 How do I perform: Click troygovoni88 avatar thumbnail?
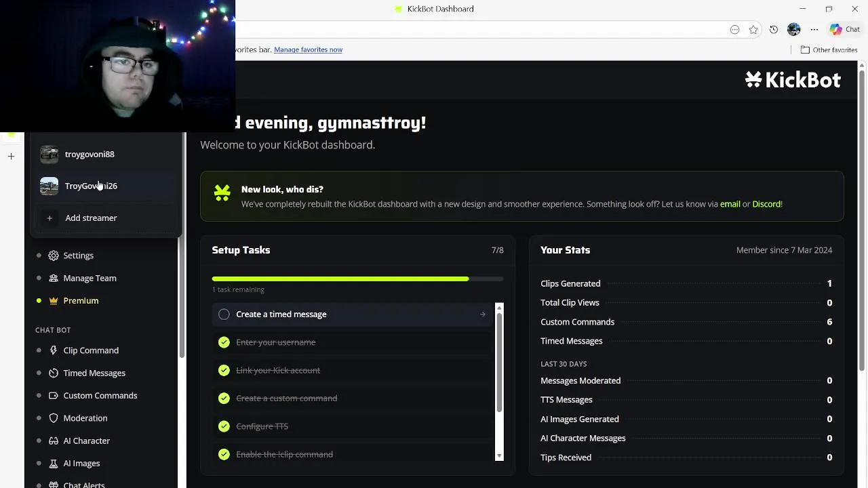click(49, 155)
